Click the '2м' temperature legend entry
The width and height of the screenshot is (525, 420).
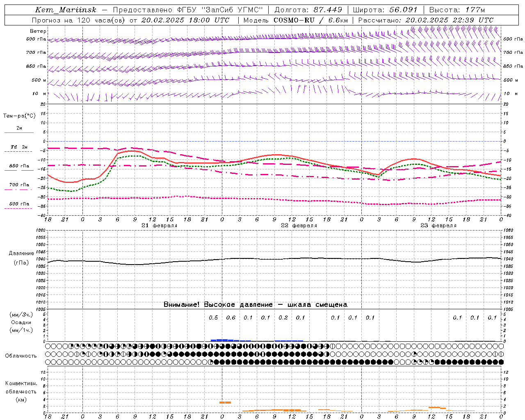click(19, 128)
